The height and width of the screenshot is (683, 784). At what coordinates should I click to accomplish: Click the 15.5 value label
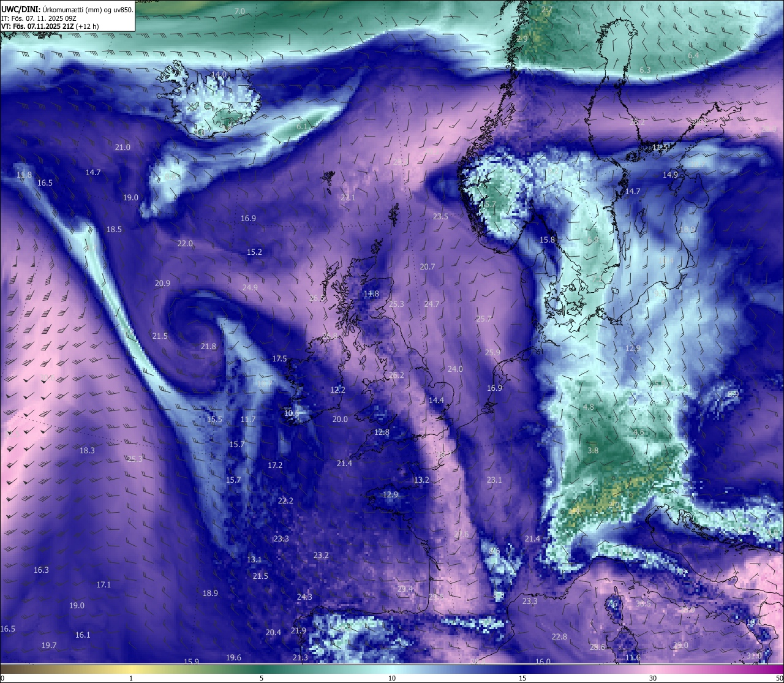click(x=214, y=420)
